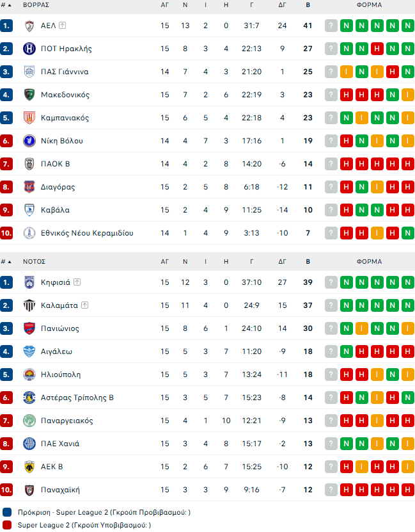Click the Παναχαϊκή team crest
Screen dimensions: 415x532
[x=29, y=490]
